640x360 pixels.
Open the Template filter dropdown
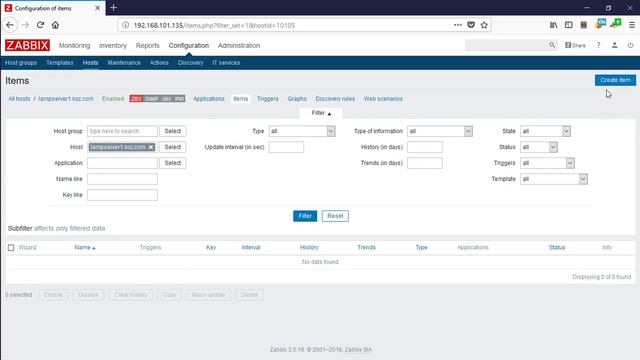coord(554,179)
